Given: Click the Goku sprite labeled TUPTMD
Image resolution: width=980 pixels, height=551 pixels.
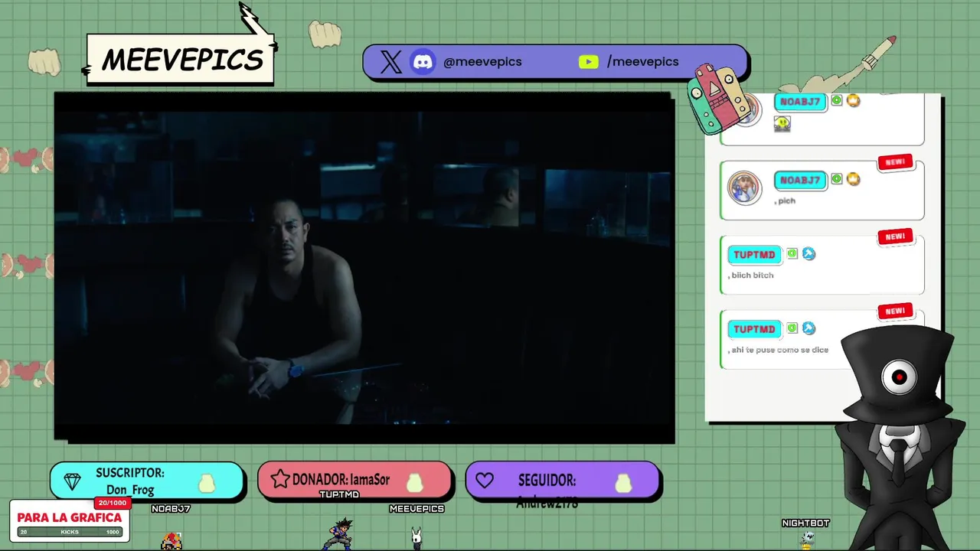Looking at the screenshot, I should pyautogui.click(x=338, y=534).
